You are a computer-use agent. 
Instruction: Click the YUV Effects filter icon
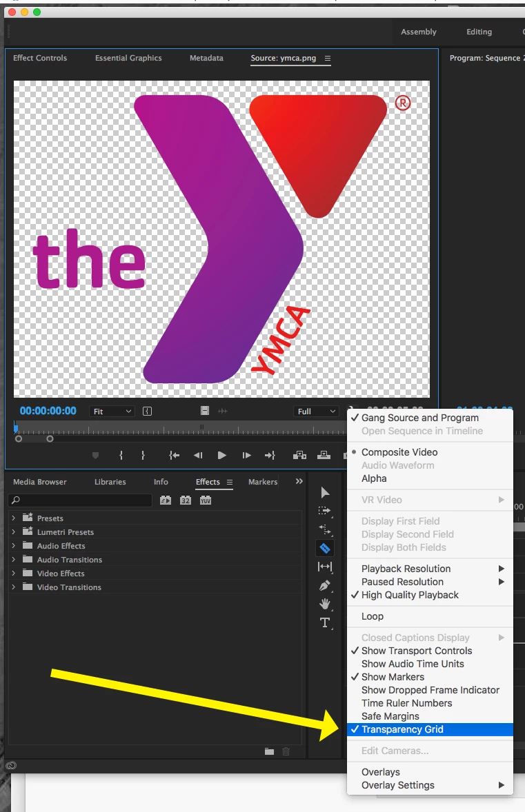tap(205, 500)
